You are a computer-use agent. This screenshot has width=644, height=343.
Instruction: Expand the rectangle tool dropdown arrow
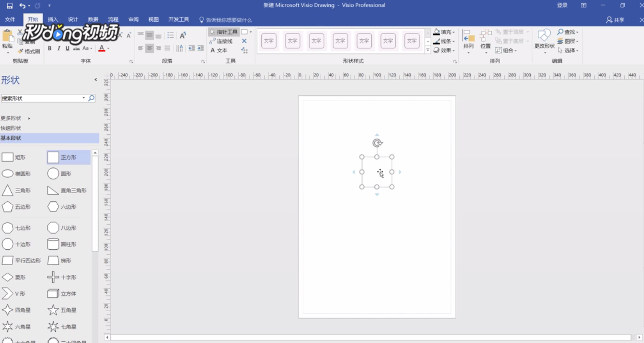[250, 32]
